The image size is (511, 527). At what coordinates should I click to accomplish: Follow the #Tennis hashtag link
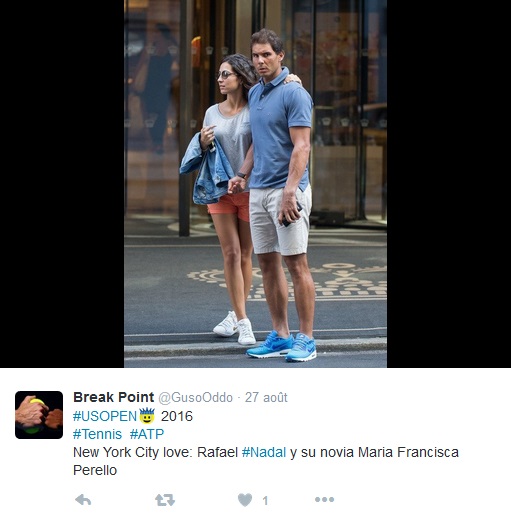(97, 434)
